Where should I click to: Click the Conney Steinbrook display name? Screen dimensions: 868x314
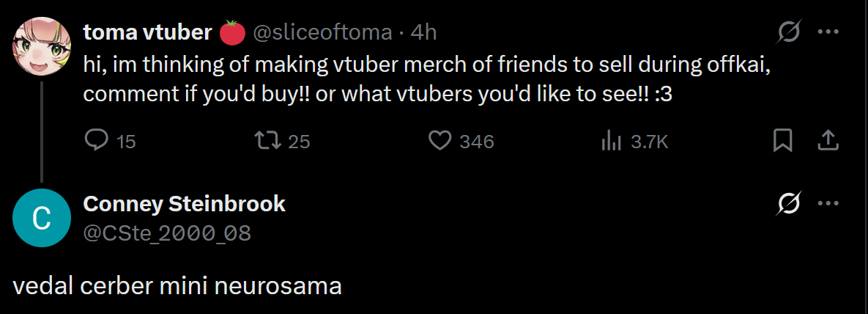(185, 203)
